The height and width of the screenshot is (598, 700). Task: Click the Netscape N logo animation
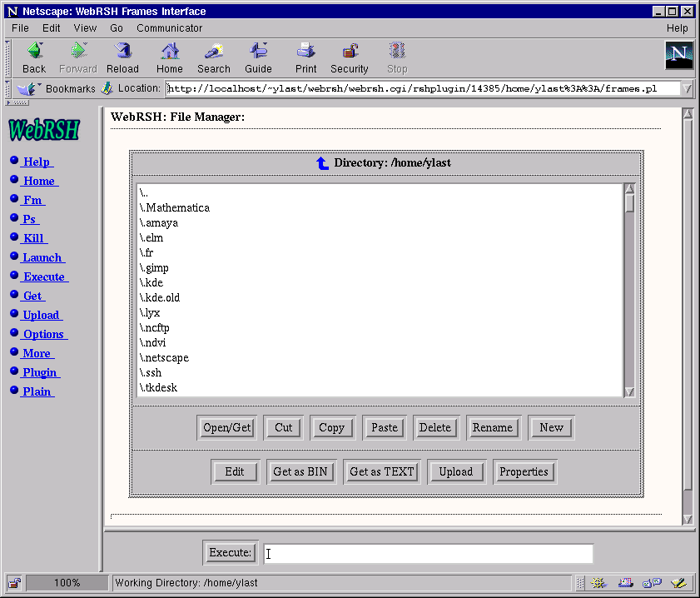coord(678,55)
